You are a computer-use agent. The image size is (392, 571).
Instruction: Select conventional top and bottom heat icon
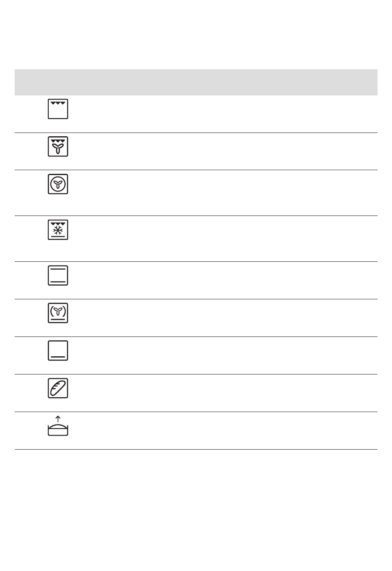coord(58,276)
